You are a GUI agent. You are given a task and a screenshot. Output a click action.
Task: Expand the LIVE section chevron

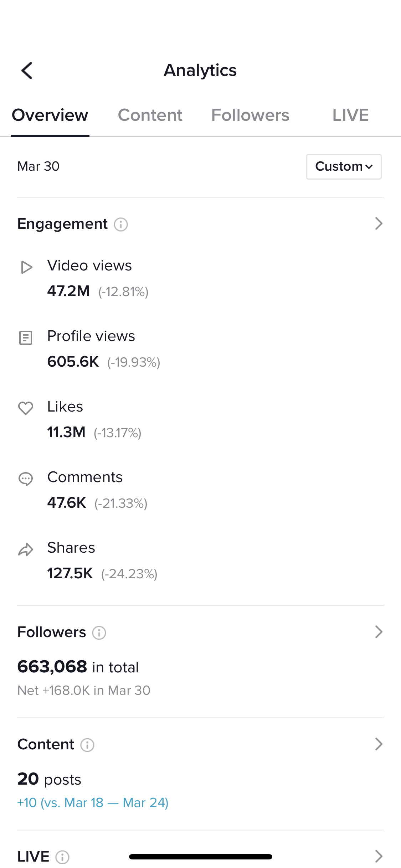tap(379, 856)
